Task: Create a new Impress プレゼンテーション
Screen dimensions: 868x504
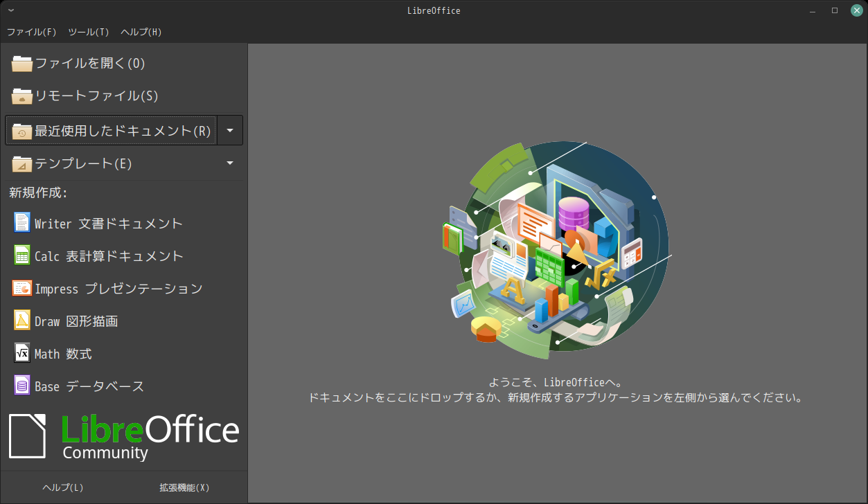Action: click(124, 288)
